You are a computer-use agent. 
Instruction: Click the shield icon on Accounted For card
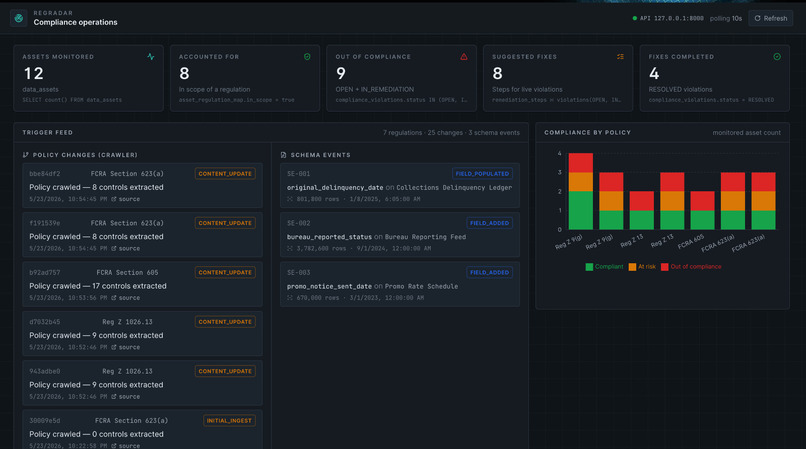307,57
